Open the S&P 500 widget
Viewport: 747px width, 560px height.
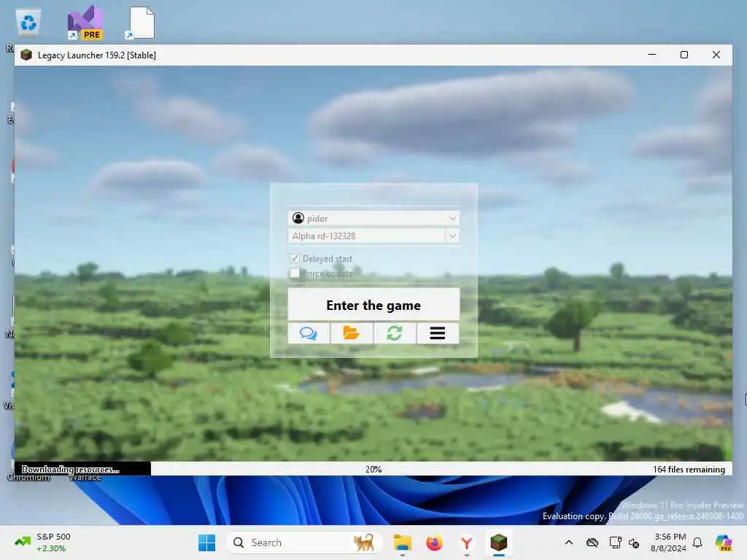tap(43, 542)
